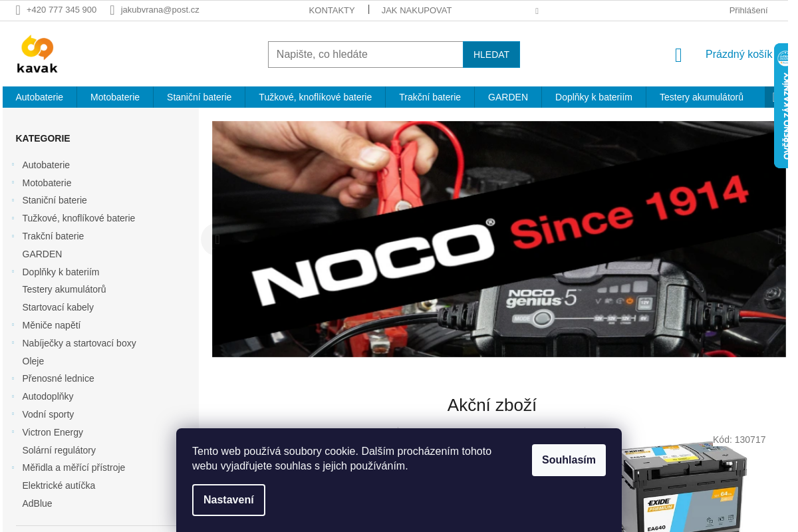Click the Kavak logo
Screen dimensions: 798x532
[37, 54]
